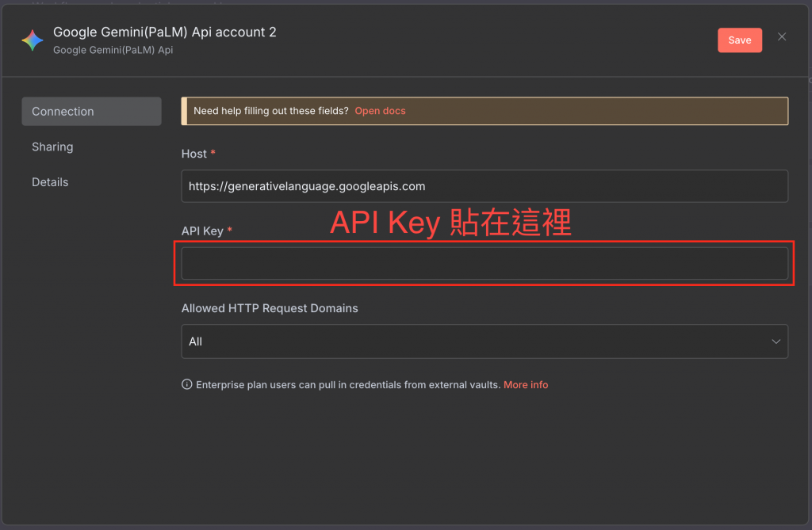Screen dimensions: 812x530
Task: Open the docs link
Action: pos(380,111)
